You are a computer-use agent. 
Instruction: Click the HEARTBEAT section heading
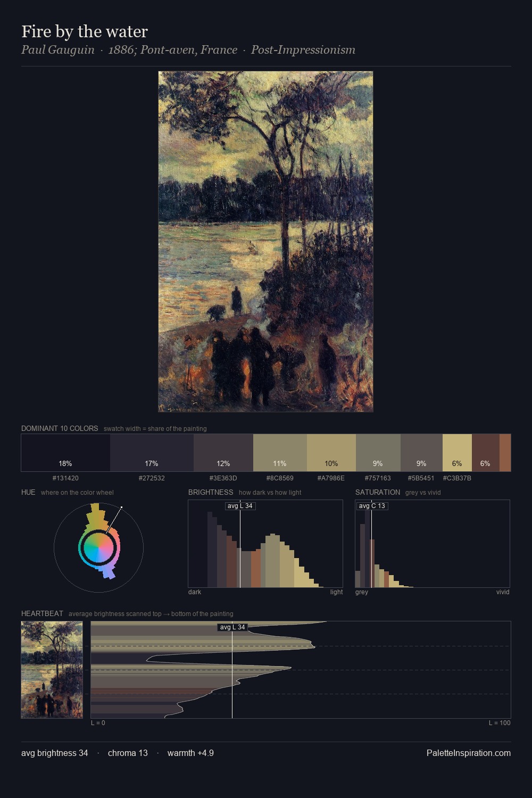42,613
